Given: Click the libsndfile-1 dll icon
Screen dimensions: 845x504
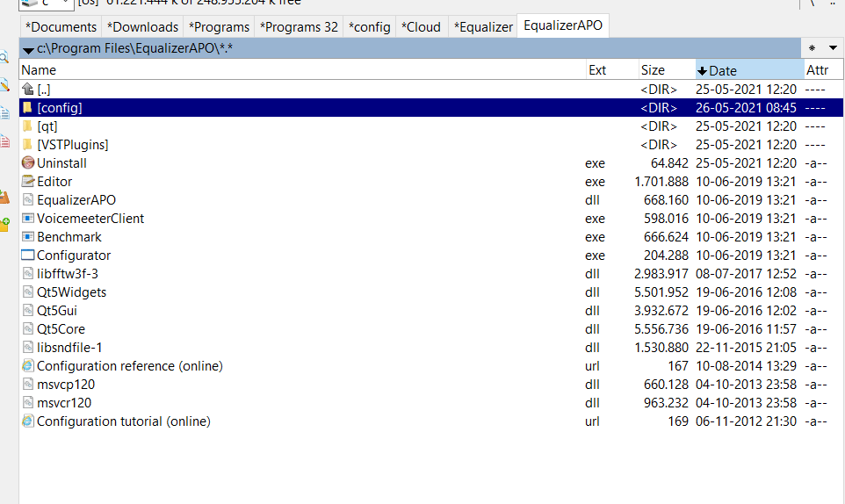Looking at the screenshot, I should pos(28,348).
